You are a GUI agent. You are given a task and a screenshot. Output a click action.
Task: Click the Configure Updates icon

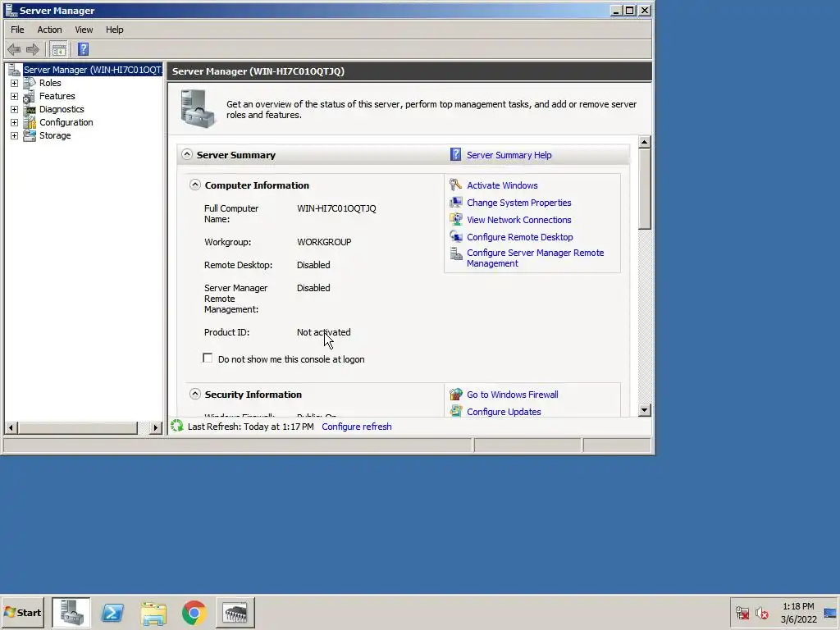pos(456,411)
